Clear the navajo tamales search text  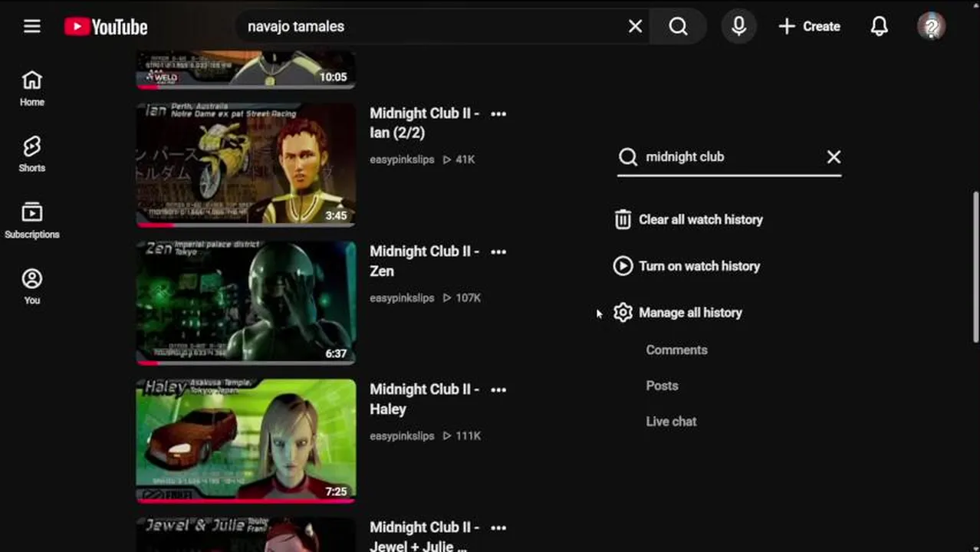tap(635, 26)
